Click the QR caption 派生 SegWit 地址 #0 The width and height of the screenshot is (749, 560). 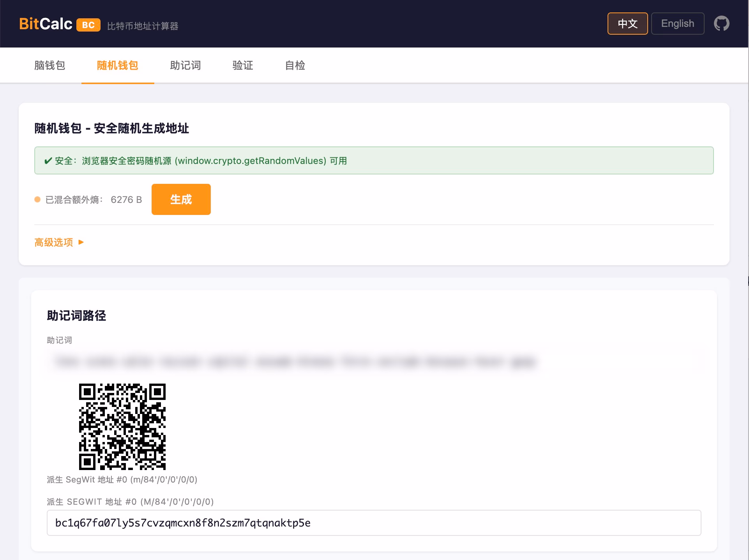[122, 479]
